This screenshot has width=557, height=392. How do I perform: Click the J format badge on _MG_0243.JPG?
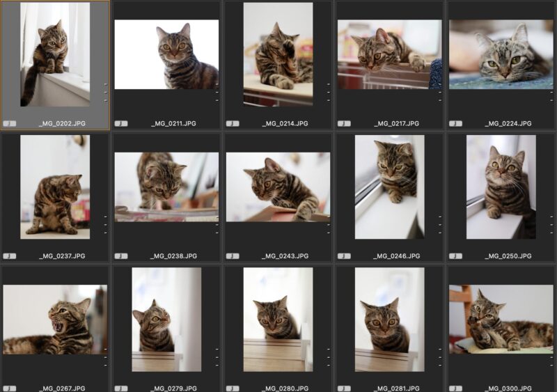tap(233, 256)
